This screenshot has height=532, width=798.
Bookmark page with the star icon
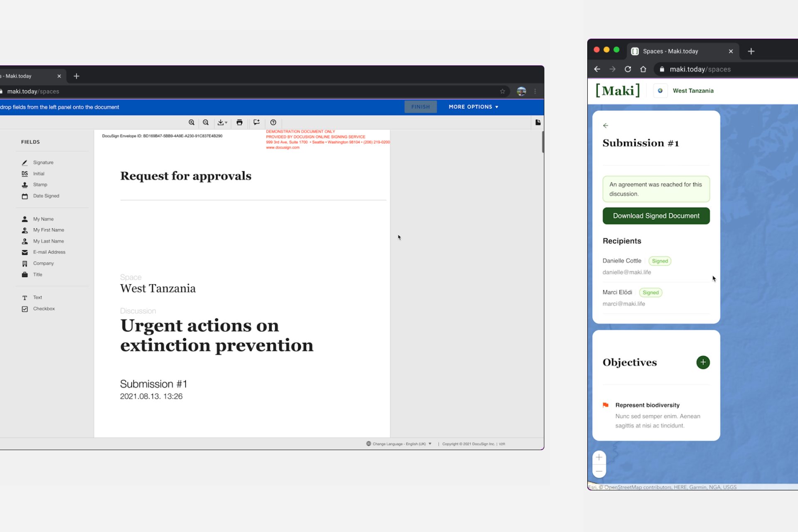point(502,91)
